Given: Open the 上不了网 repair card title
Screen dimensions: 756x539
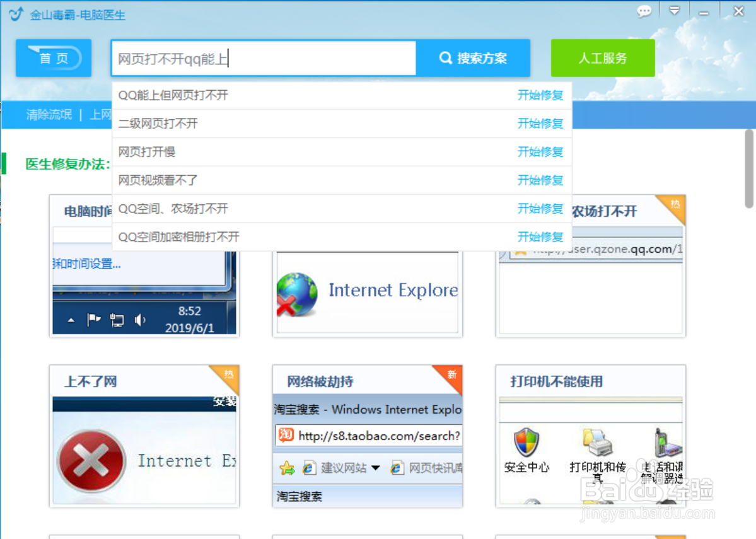Looking at the screenshot, I should tap(91, 382).
